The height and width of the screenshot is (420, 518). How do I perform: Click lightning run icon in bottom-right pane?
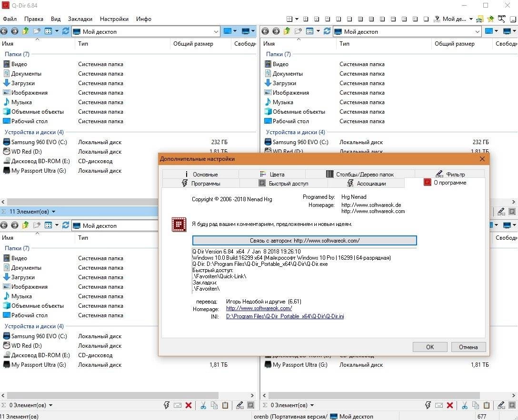click(428, 405)
